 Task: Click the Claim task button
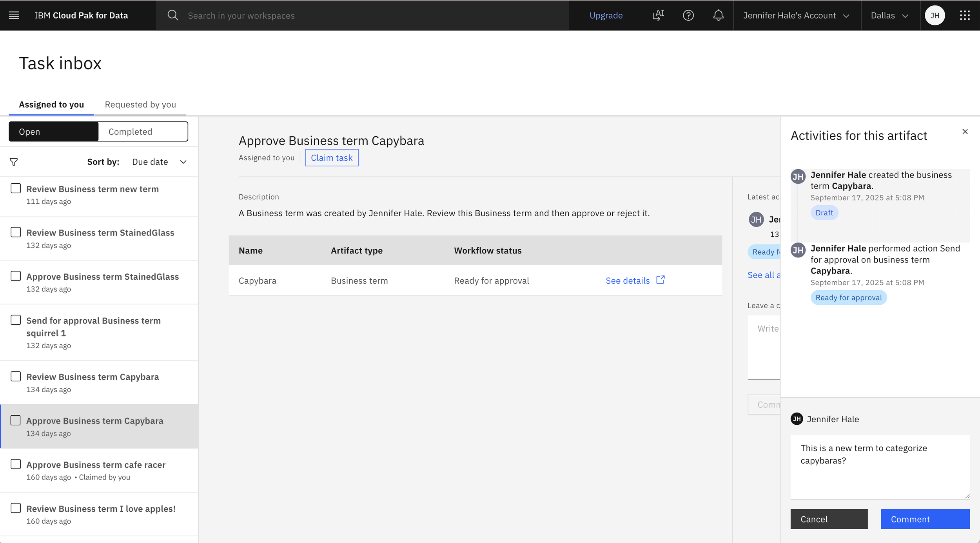332,158
